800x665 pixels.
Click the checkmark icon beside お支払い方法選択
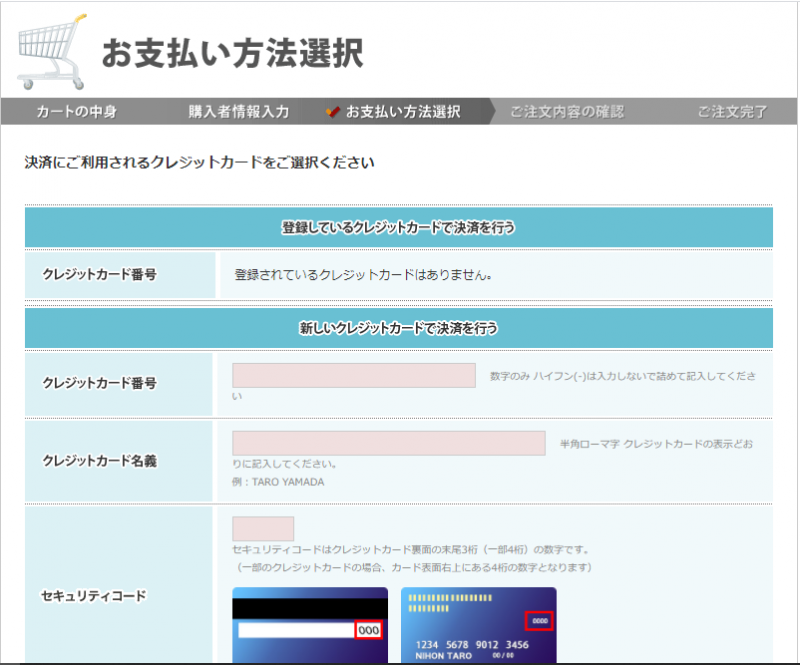click(333, 112)
